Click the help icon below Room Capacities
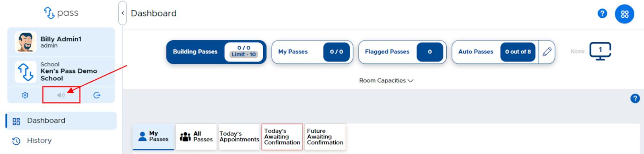The image size is (644, 154). coord(635,99)
